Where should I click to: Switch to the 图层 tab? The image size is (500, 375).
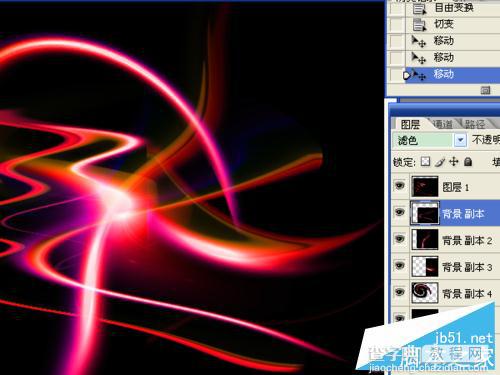pyautogui.click(x=410, y=124)
